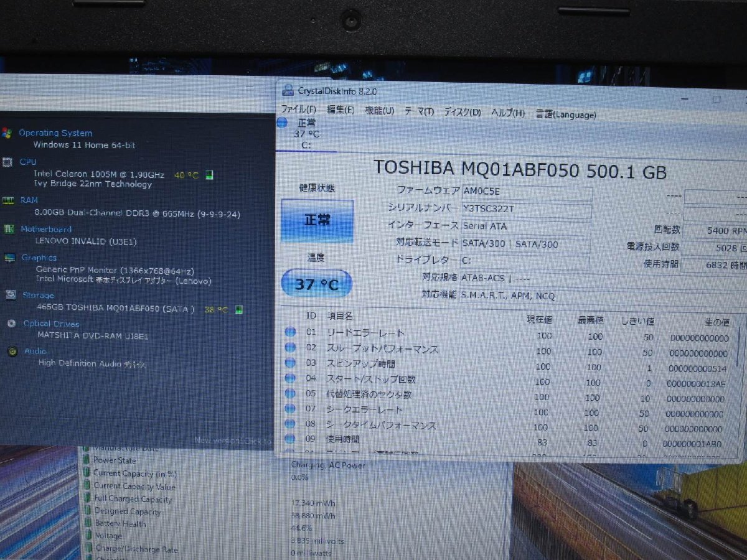Open the Motherboard section link in Speccy

coord(46,229)
